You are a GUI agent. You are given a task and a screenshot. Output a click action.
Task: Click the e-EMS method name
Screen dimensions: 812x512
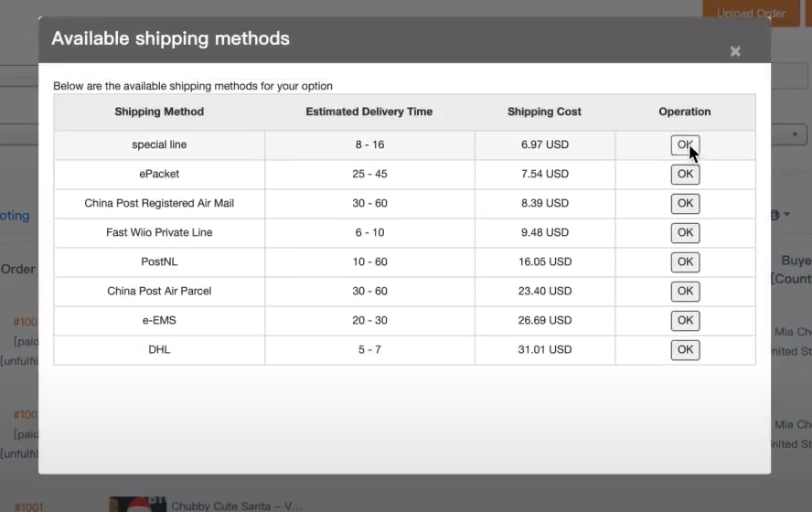(x=159, y=320)
